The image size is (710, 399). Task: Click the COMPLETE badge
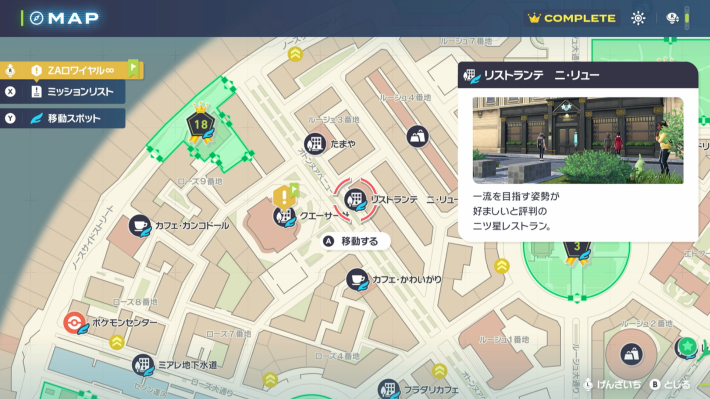click(572, 18)
